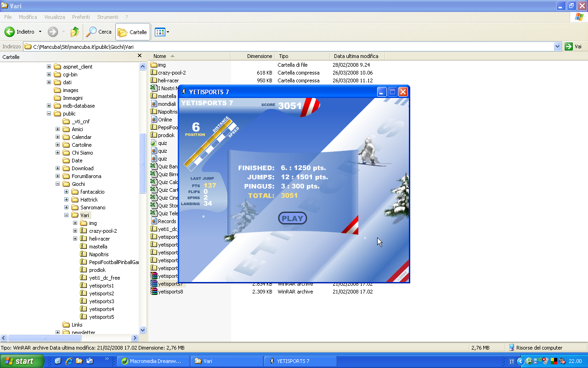Viewport: 588px width, 368px height.
Task: Collapse the Giochi tree node
Action: pyautogui.click(x=58, y=184)
